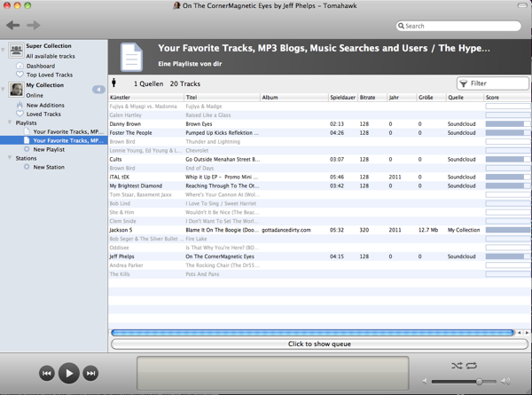
Task: Select the Cults track row
Action: [x=319, y=159]
